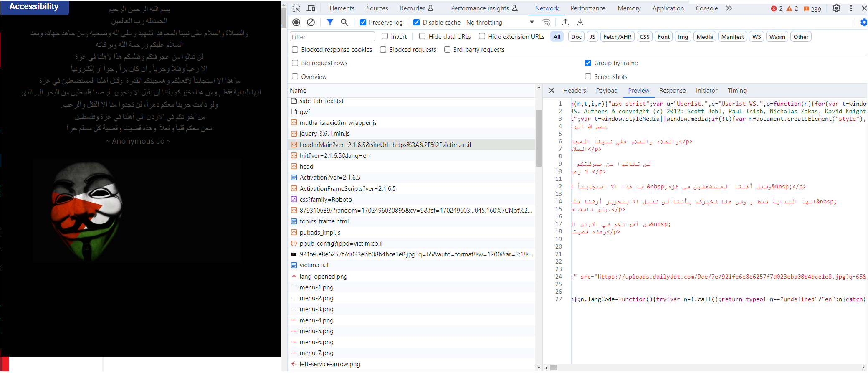This screenshot has width=868, height=373.
Task: Open Performance insights tab
Action: [x=484, y=8]
